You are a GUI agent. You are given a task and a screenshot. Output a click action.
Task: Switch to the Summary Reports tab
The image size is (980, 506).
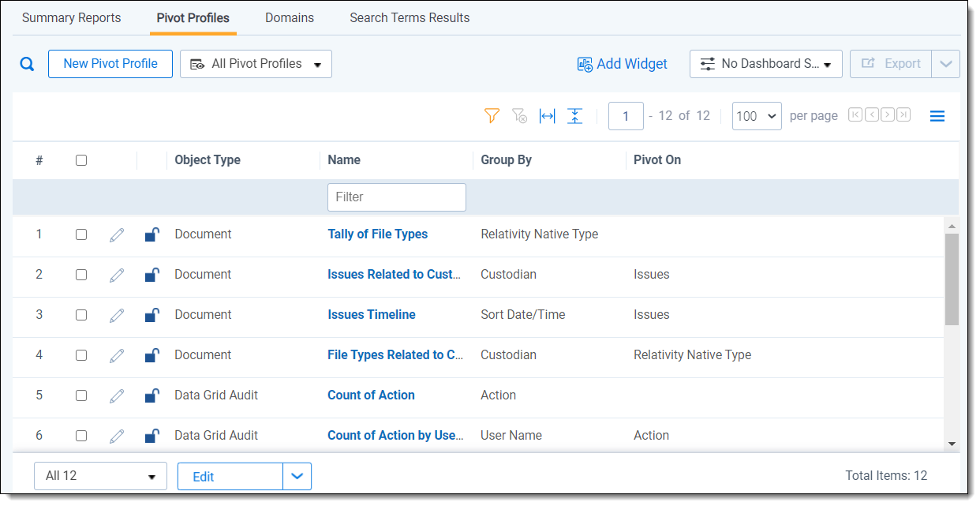click(x=72, y=17)
